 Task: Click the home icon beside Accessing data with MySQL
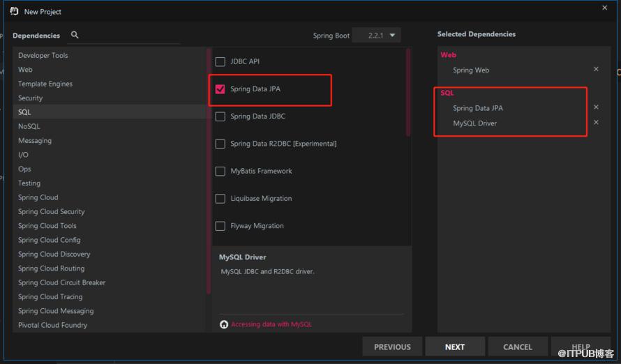pyautogui.click(x=224, y=324)
